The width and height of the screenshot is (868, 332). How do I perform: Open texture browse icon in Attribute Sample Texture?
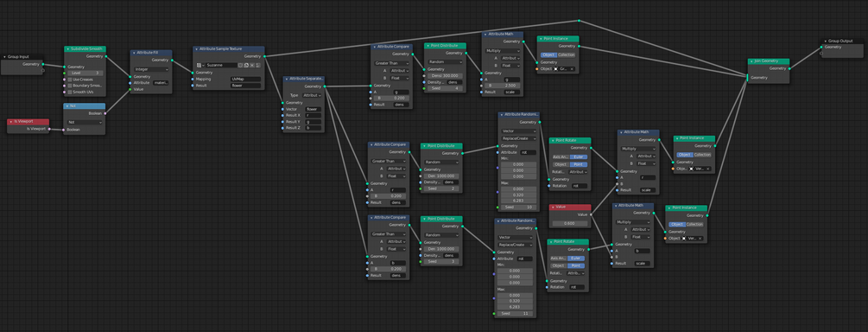[x=200, y=65]
